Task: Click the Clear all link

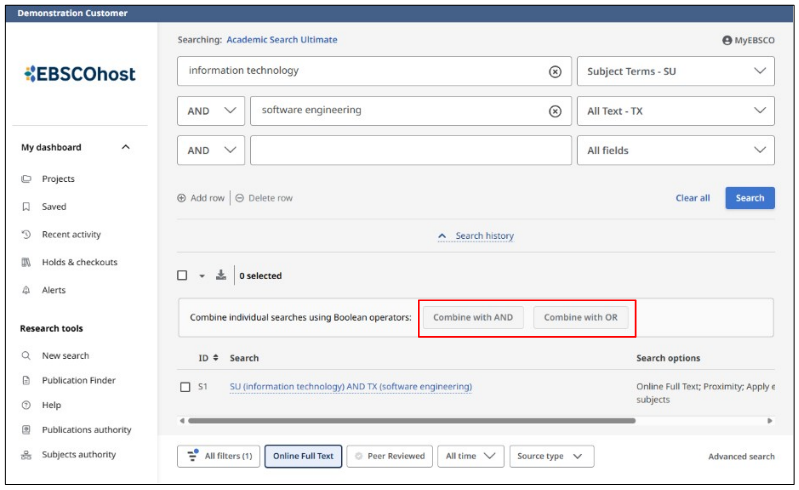Action: click(693, 198)
